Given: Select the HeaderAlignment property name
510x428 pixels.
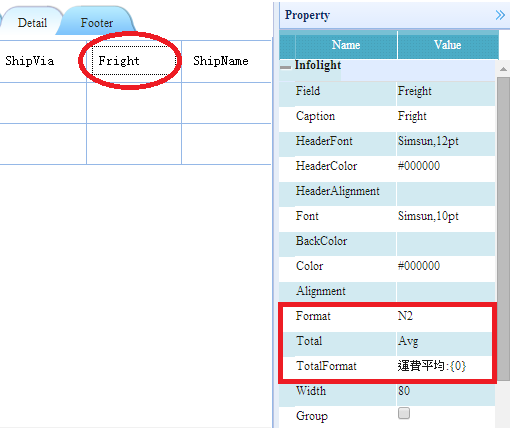Looking at the screenshot, I should pos(338,191).
